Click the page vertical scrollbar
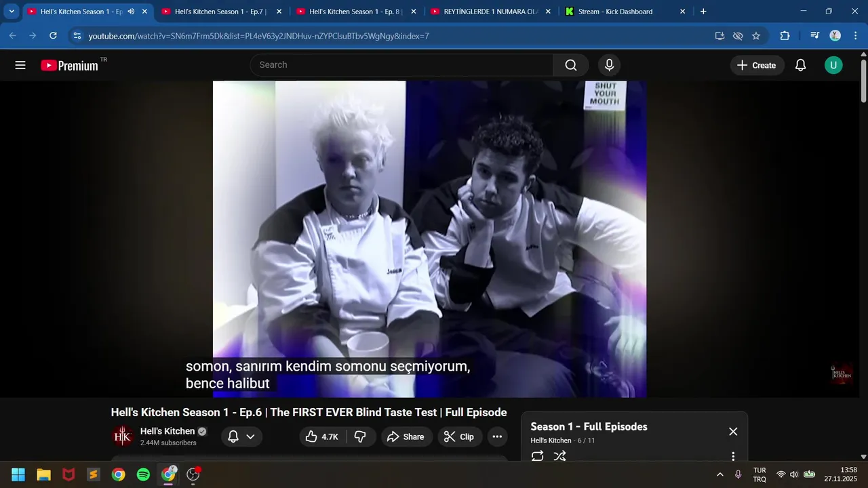 pyautogui.click(x=863, y=81)
